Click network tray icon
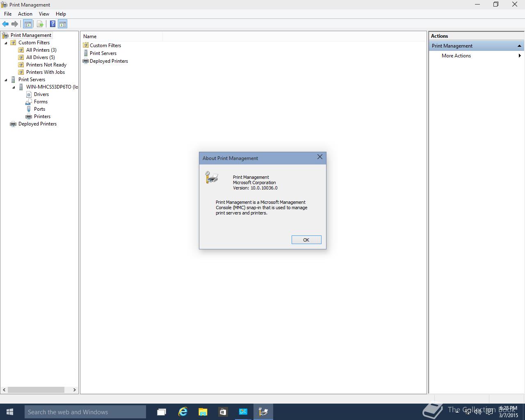This screenshot has width=525, height=420. pyautogui.click(x=468, y=412)
